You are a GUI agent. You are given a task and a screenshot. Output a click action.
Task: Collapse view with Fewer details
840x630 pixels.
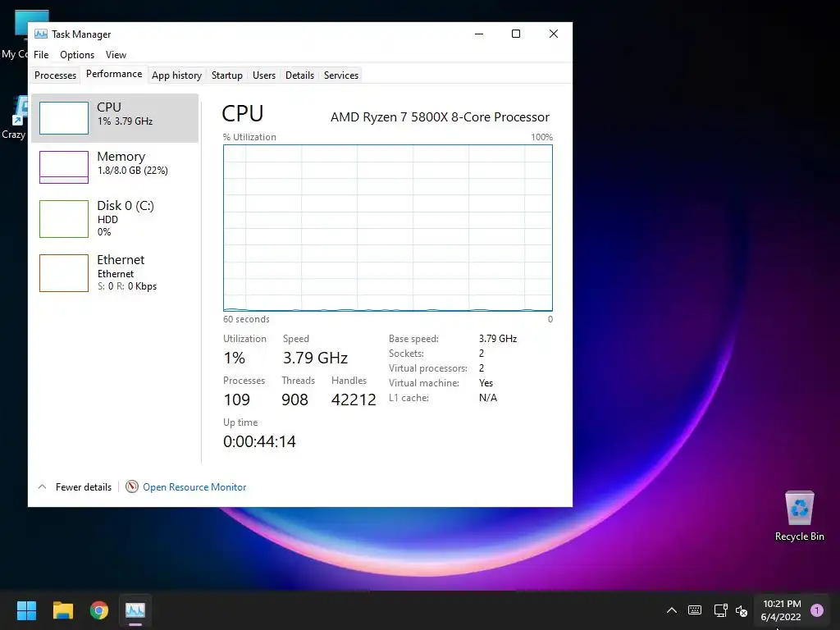[75, 487]
